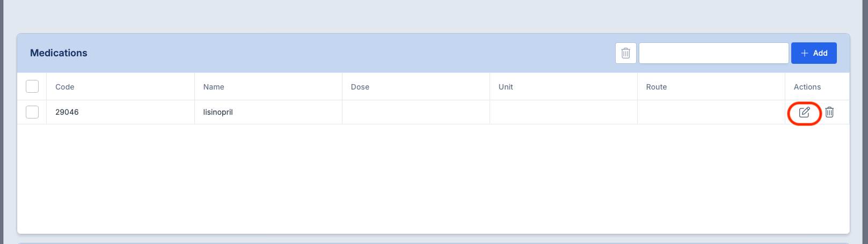Click the empty Unit cell for lisinopril

coord(563,112)
